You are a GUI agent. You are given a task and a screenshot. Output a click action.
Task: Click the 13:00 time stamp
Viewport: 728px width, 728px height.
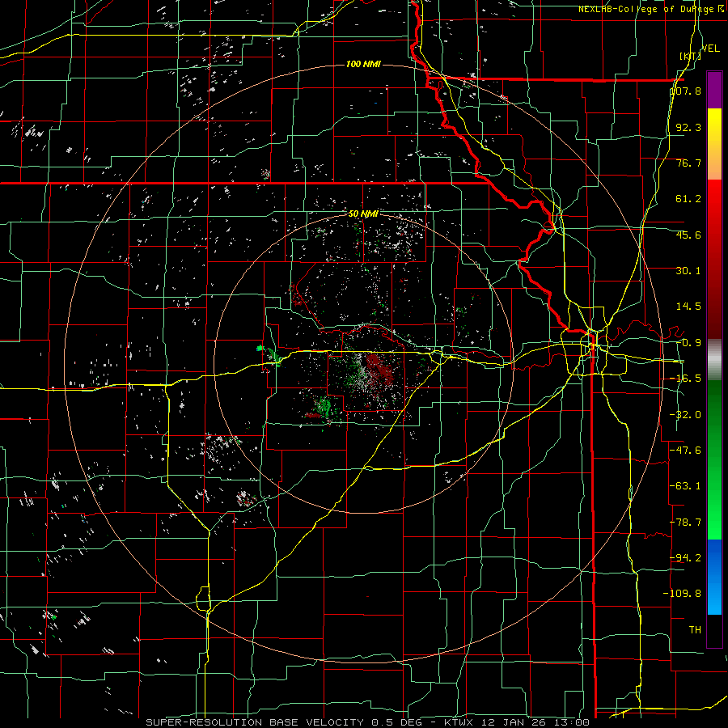tap(571, 722)
